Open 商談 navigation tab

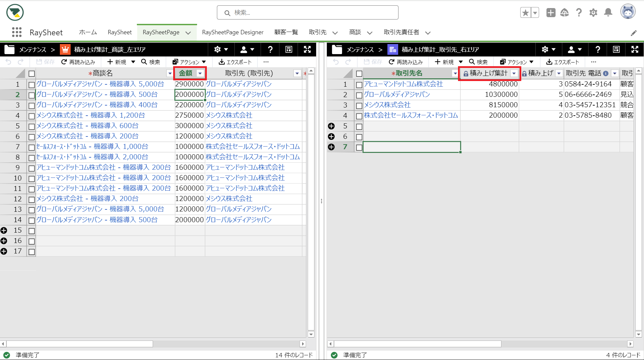coord(355,32)
